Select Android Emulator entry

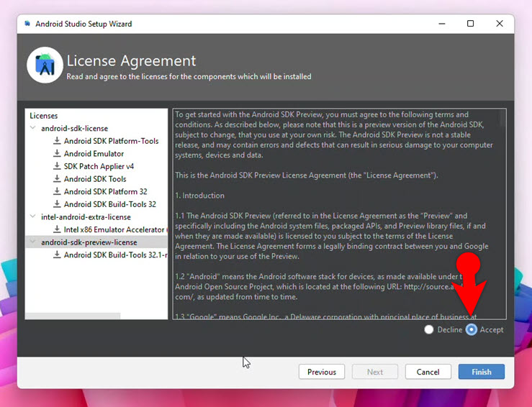pos(94,153)
